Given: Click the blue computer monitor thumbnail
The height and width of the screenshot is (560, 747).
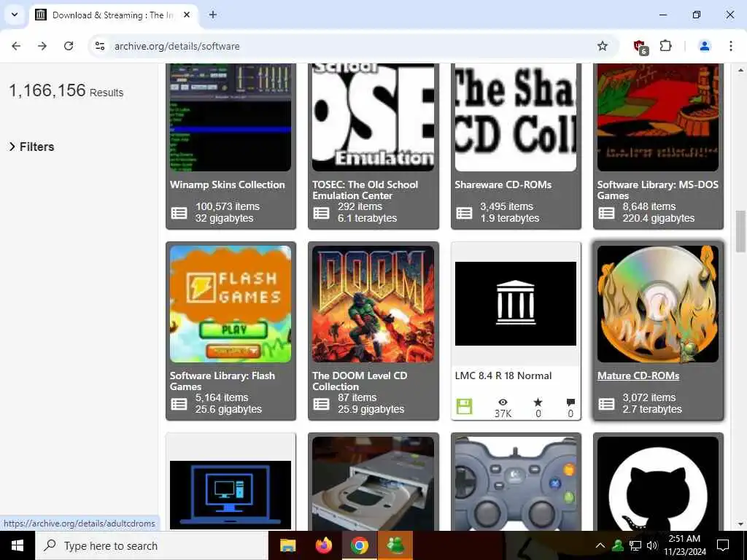Looking at the screenshot, I should pyautogui.click(x=231, y=495).
